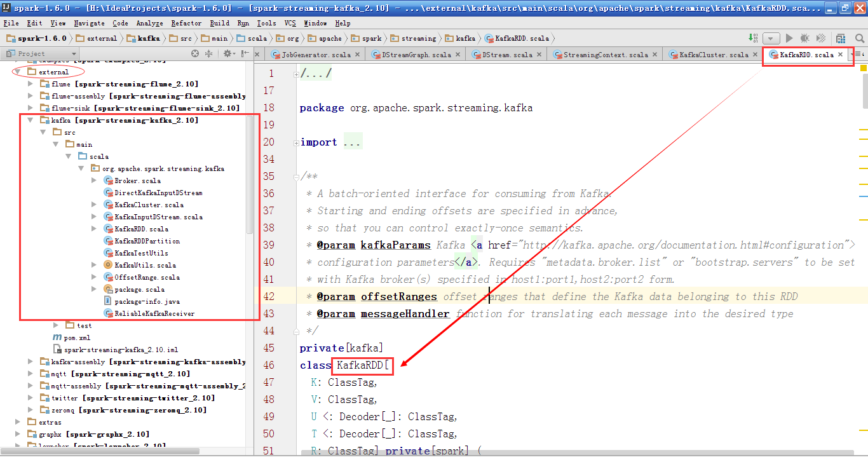This screenshot has width=868, height=457.
Task: Expand the flume module folder
Action: coord(31,84)
